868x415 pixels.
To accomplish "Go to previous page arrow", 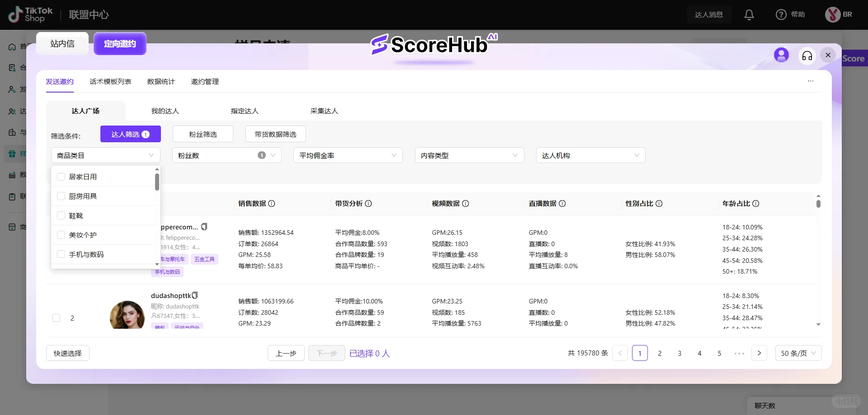I will point(620,353).
